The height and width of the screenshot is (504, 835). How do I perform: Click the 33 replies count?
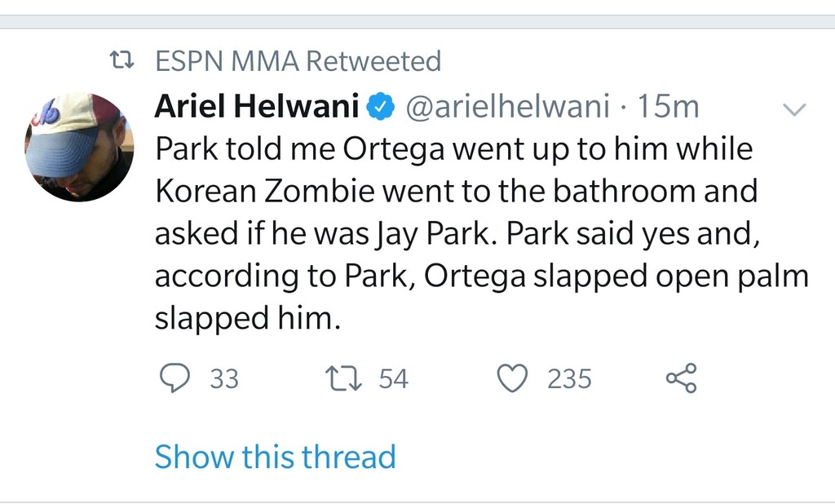click(224, 379)
